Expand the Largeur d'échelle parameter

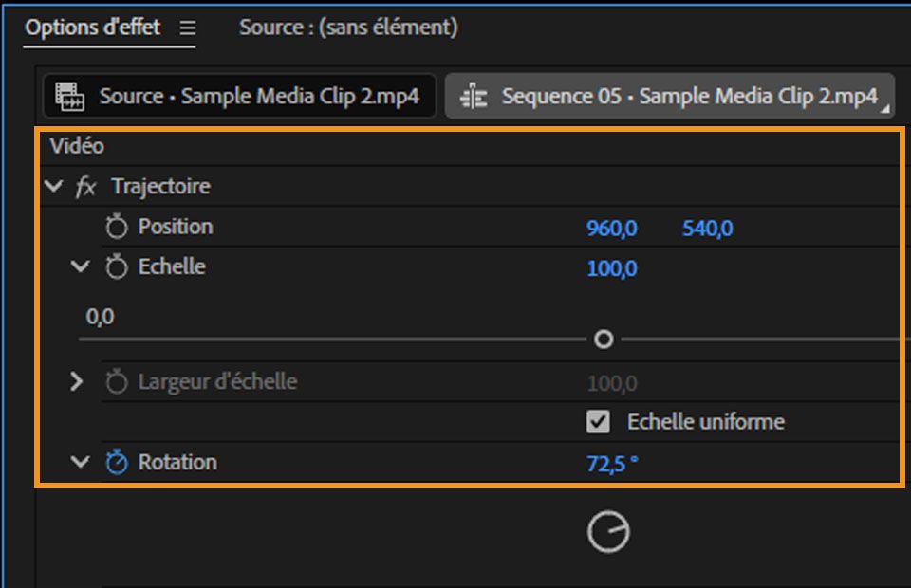pyautogui.click(x=75, y=381)
